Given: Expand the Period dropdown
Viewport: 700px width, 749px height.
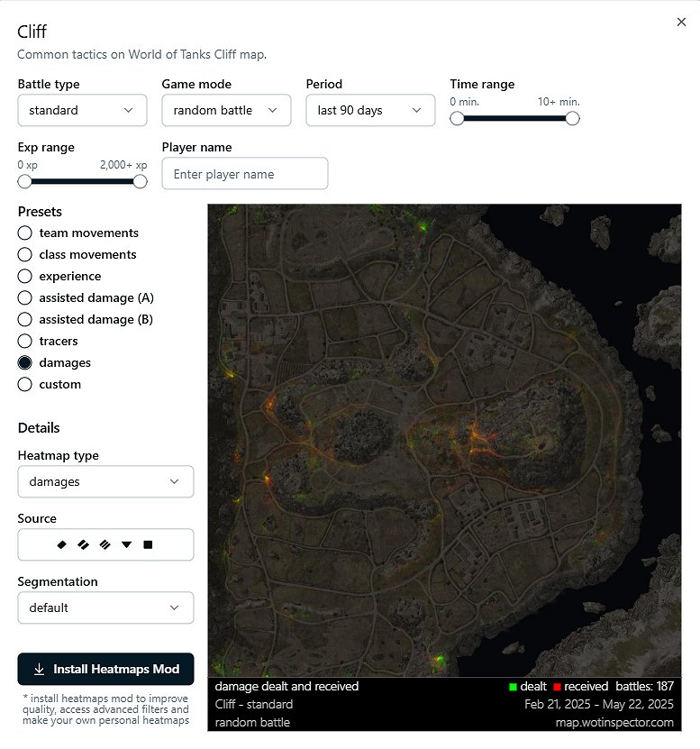Looking at the screenshot, I should pyautogui.click(x=370, y=110).
